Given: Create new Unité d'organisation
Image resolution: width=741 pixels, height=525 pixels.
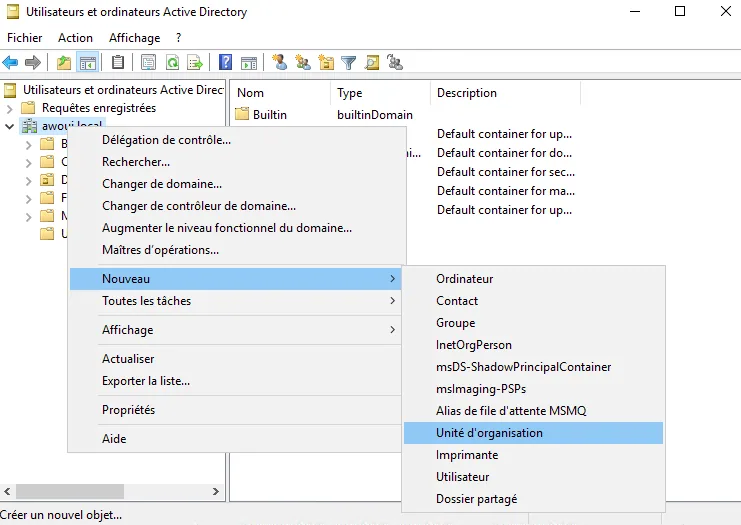Looking at the screenshot, I should click(534, 433).
